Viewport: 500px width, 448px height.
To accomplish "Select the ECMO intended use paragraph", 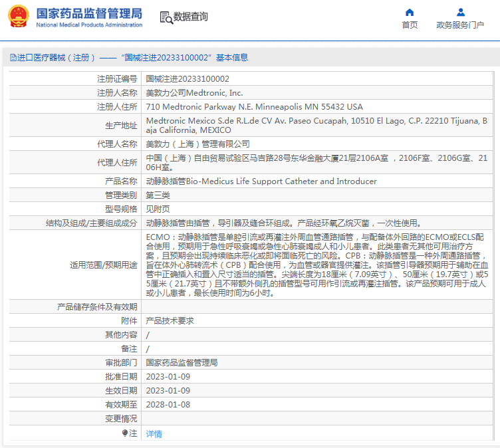I will [x=317, y=265].
